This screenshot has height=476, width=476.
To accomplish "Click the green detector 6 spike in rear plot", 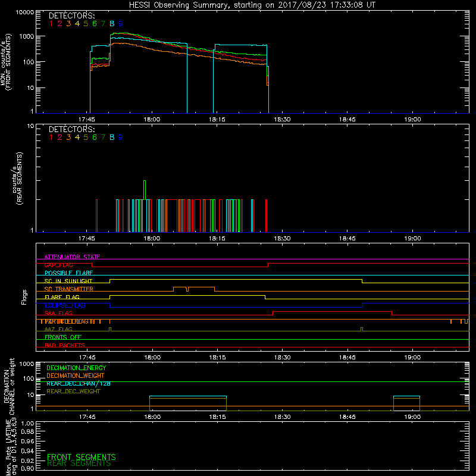I will [145, 190].
